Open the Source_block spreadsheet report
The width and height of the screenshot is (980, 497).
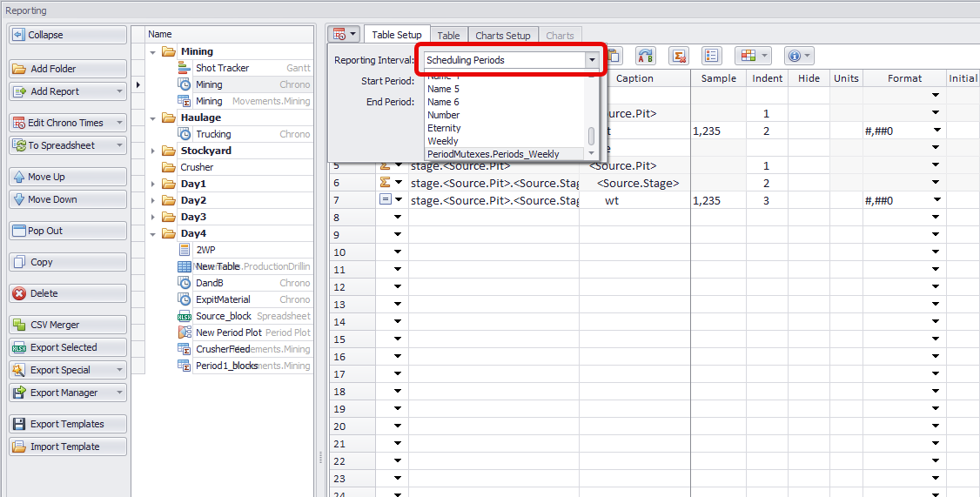[223, 316]
